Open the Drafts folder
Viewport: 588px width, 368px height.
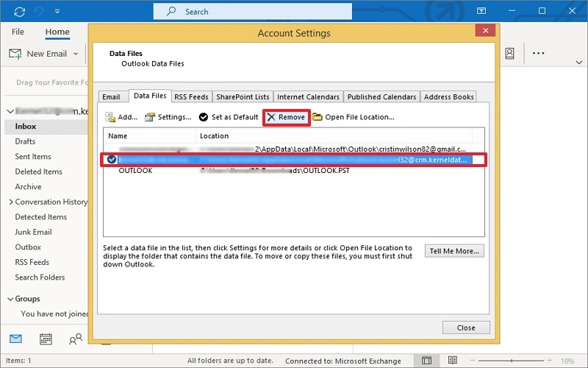click(x=25, y=141)
